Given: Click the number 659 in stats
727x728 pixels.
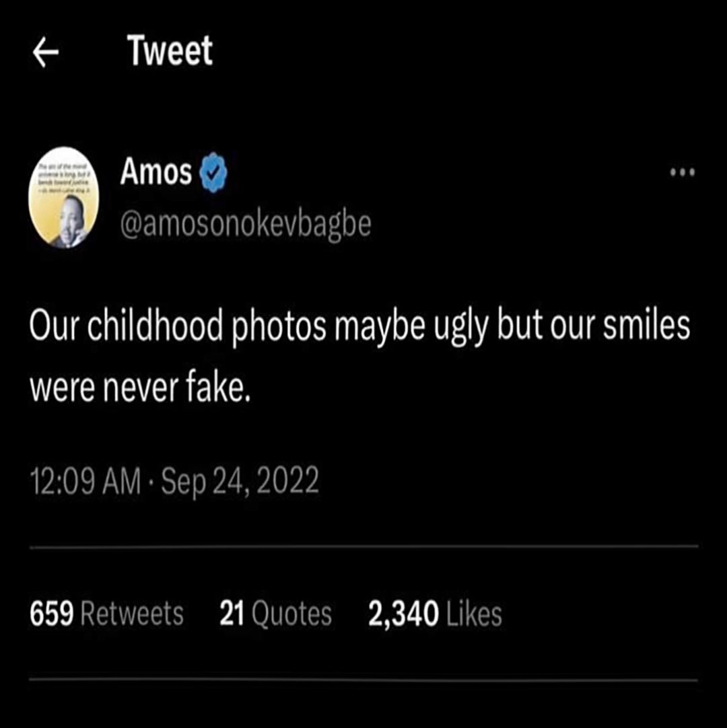Looking at the screenshot, I should click(52, 614).
